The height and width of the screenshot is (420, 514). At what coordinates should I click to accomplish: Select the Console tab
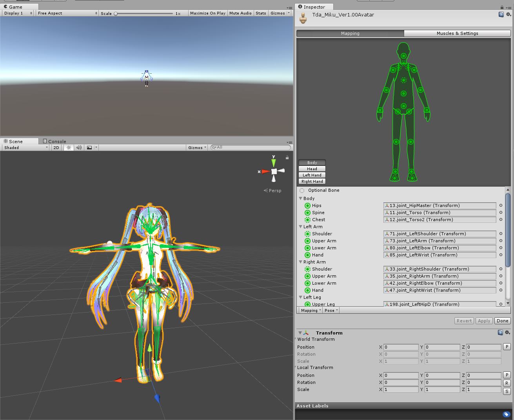point(54,141)
